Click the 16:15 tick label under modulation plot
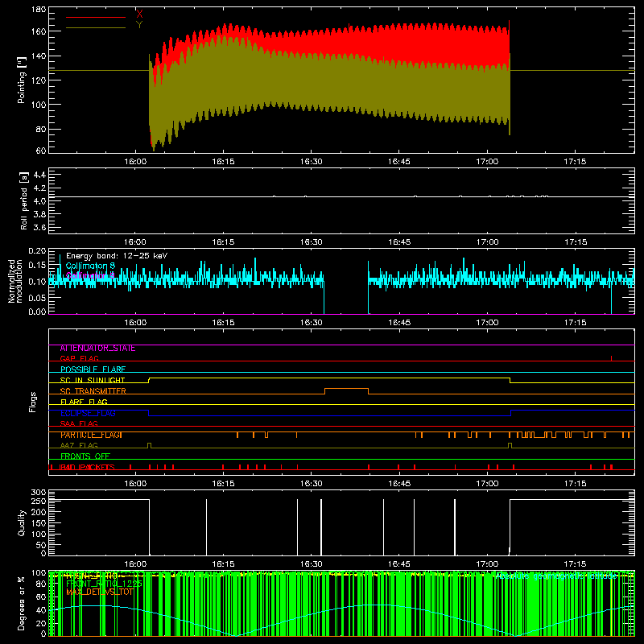 [x=223, y=323]
